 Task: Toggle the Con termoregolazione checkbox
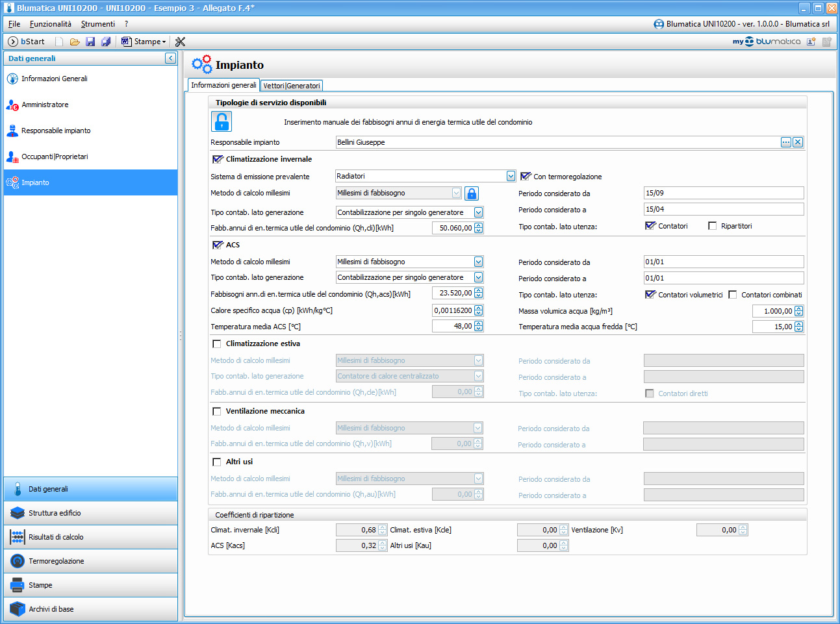coord(525,176)
